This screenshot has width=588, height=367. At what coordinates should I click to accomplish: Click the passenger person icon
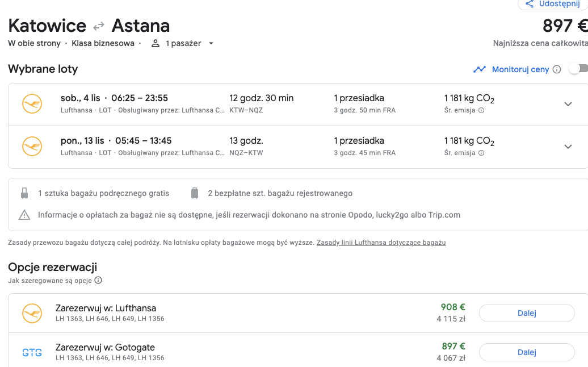(156, 44)
